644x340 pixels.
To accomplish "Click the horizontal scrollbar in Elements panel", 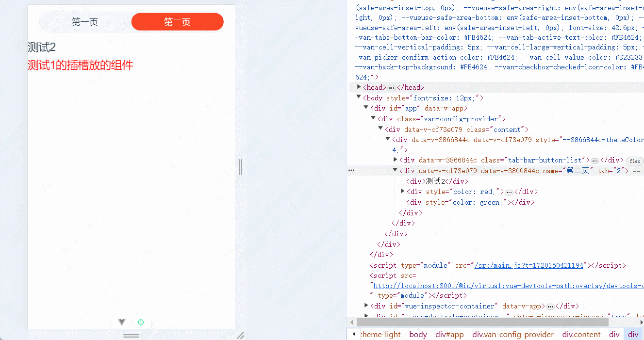I will pyautogui.click(x=482, y=322).
